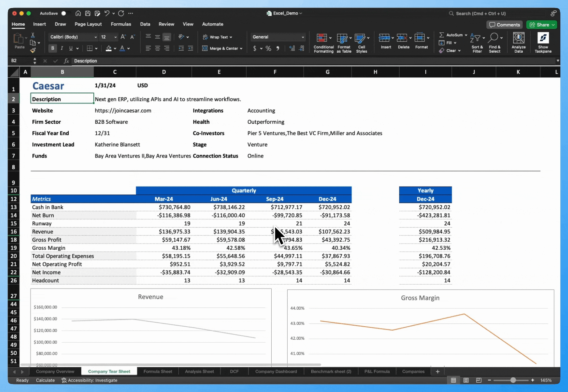Toggle Italic formatting
Image resolution: width=568 pixels, height=392 pixels.
click(x=62, y=48)
